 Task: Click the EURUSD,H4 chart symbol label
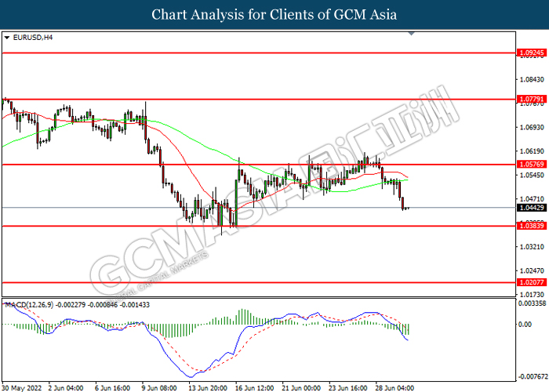point(33,38)
